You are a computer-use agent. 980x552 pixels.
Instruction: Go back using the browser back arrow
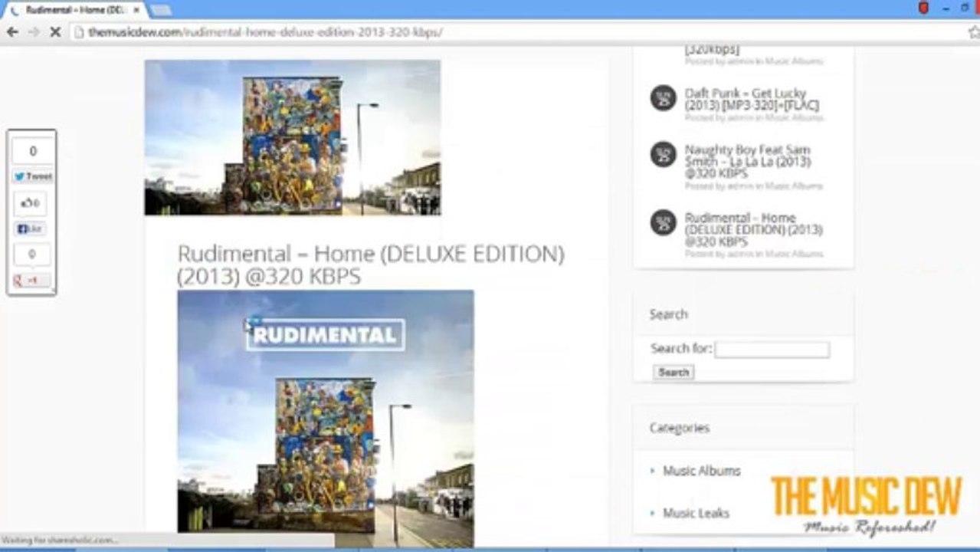[x=12, y=32]
